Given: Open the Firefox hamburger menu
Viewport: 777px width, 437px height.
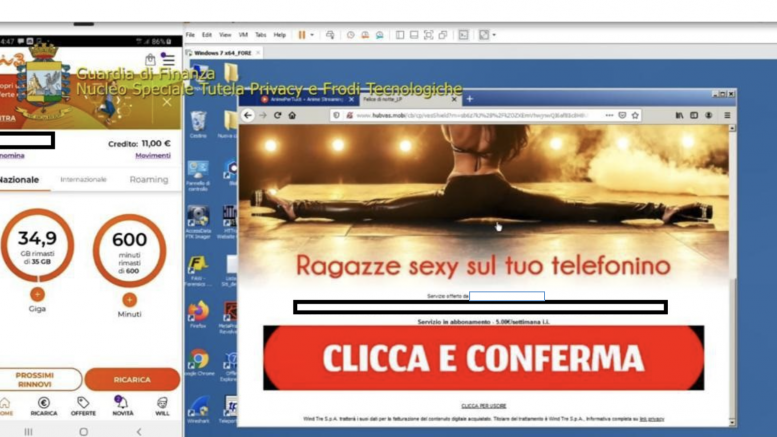Looking at the screenshot, I should [x=727, y=116].
